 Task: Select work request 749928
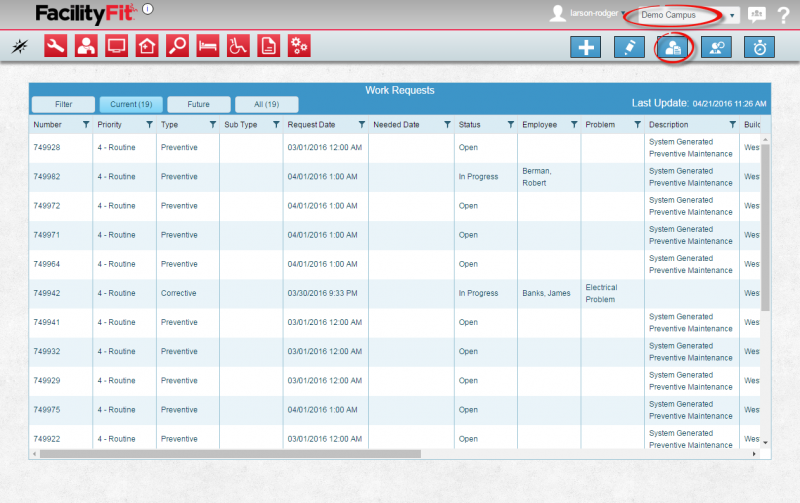coord(47,147)
